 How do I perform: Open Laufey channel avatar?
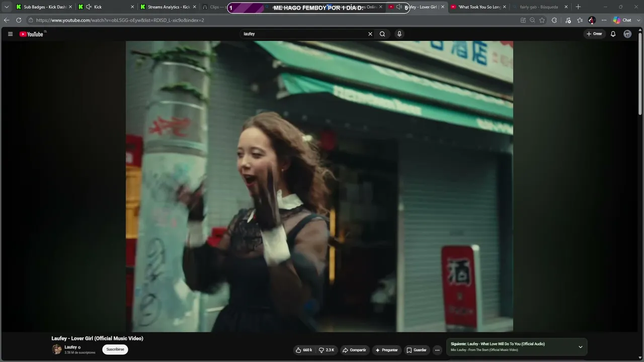[57, 349]
